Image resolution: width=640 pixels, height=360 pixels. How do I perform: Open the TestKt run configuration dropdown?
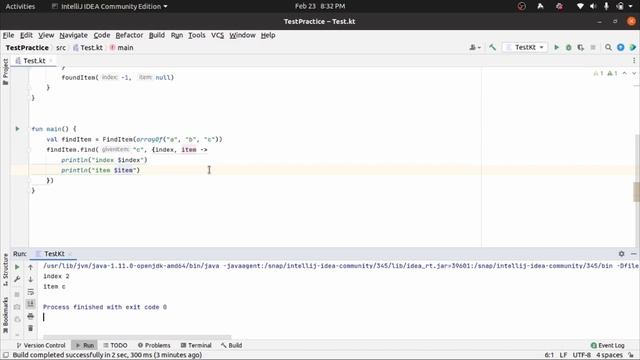tap(525, 47)
